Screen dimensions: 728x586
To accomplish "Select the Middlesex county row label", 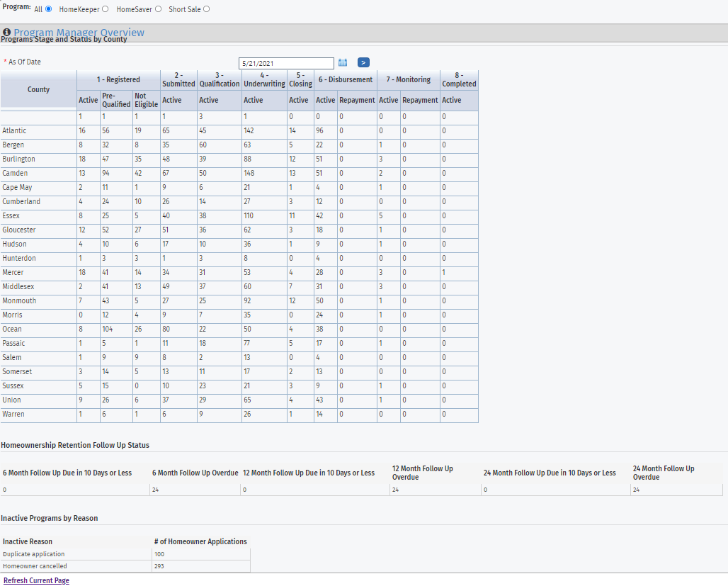I will tap(18, 287).
